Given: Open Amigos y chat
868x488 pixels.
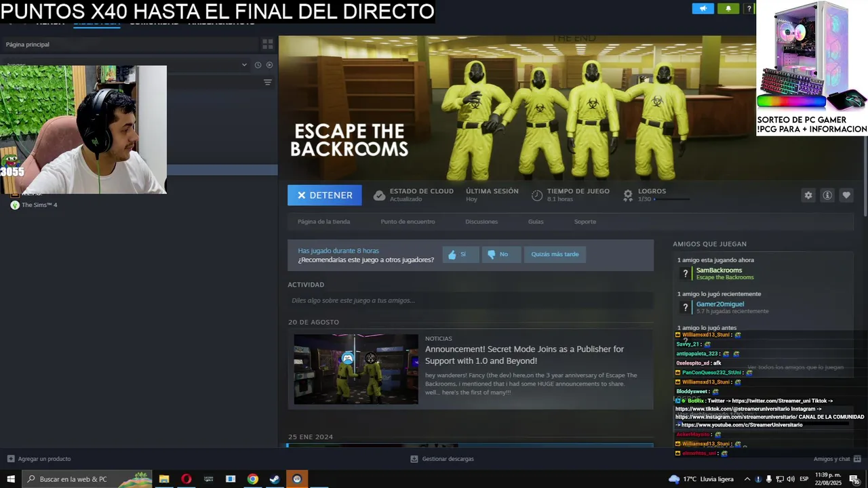Looking at the screenshot, I should (x=837, y=459).
